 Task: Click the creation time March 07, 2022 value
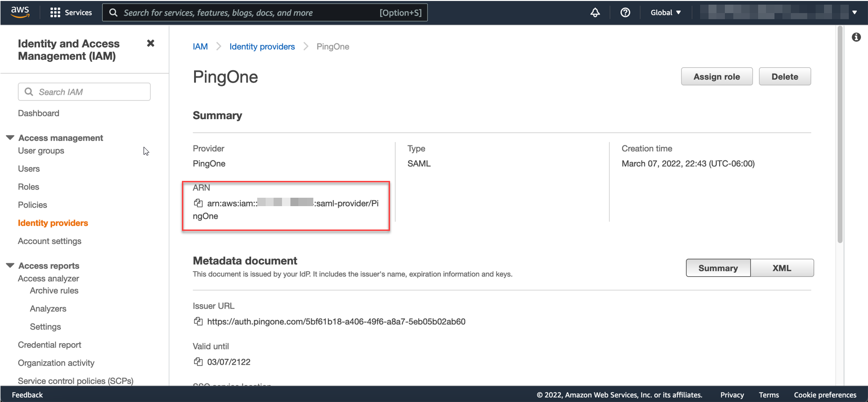(x=688, y=163)
